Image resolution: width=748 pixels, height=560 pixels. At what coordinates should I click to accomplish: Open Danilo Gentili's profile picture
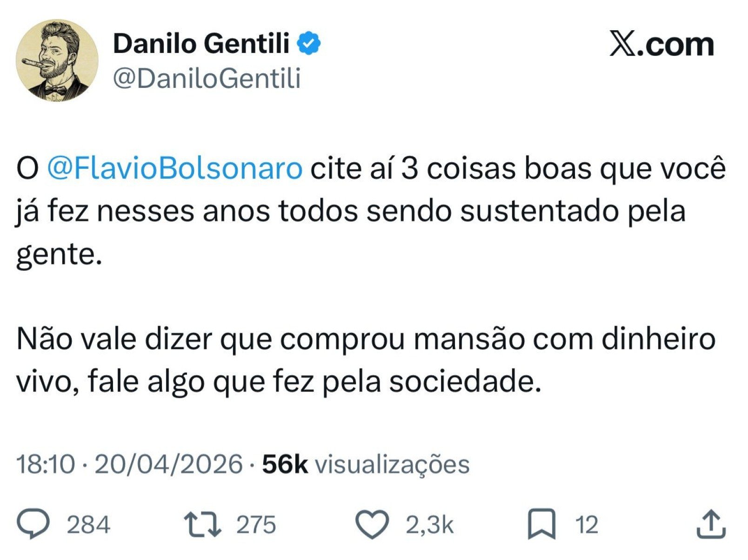[57, 60]
